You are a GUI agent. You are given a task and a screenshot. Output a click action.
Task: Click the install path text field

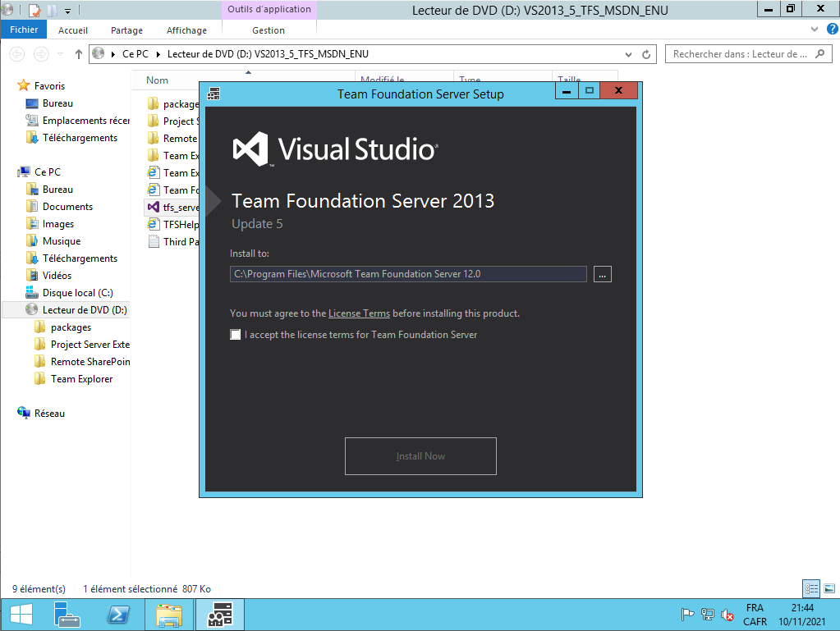[x=408, y=274]
